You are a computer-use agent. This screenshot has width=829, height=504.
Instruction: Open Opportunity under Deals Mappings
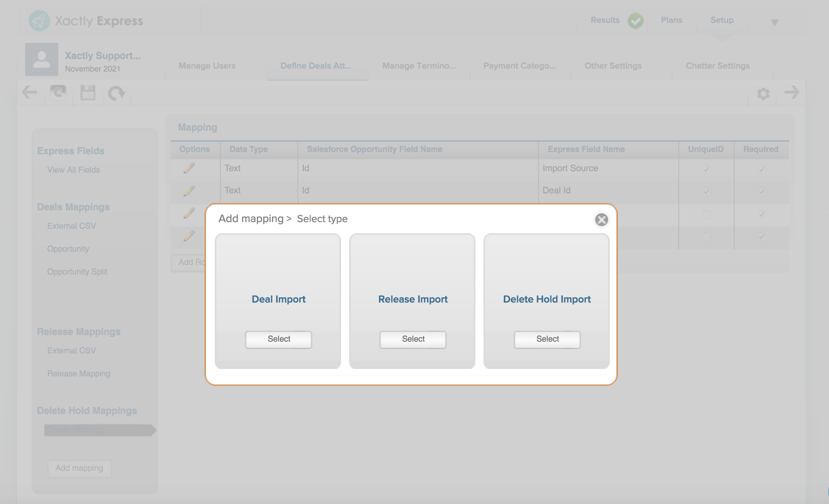[68, 249]
